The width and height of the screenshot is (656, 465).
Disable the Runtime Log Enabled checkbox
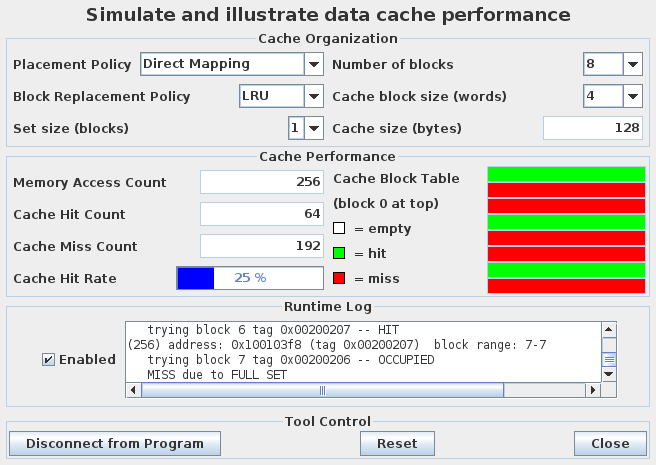[48, 359]
